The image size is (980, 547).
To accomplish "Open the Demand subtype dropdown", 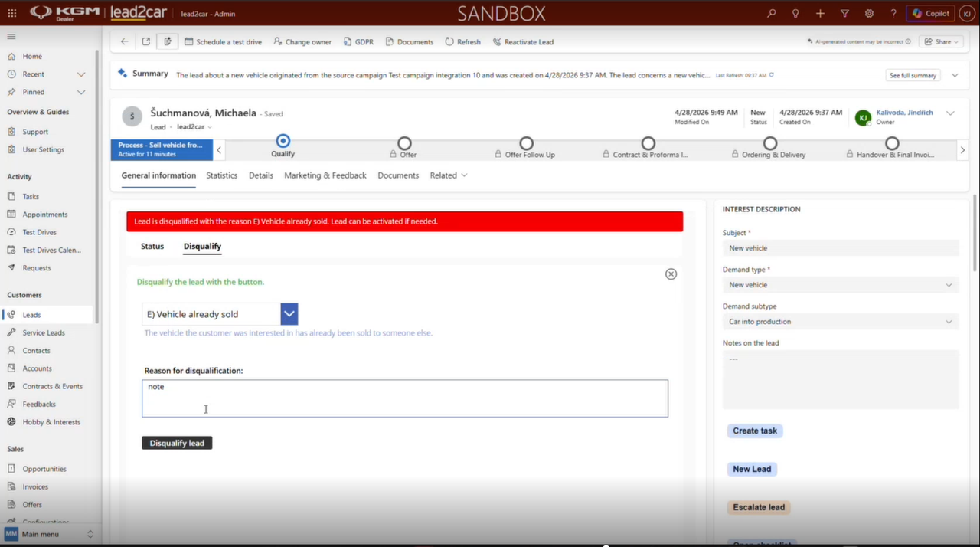I will (841, 322).
